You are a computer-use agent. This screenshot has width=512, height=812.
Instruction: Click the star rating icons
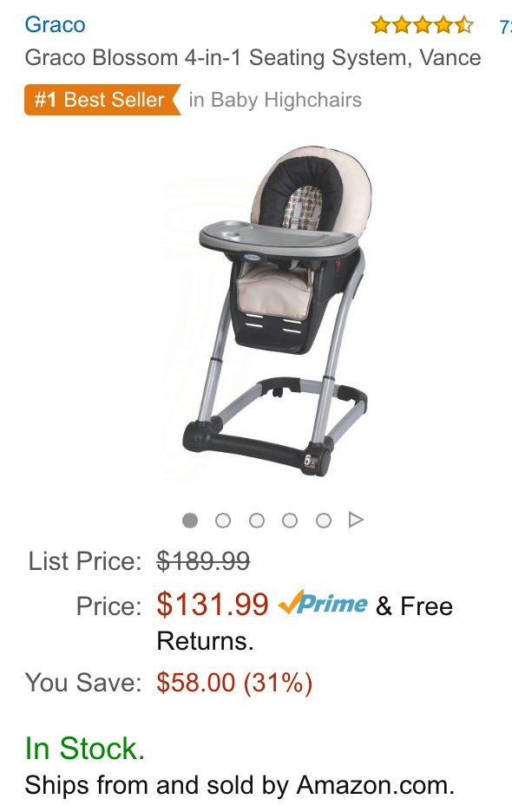tap(423, 25)
